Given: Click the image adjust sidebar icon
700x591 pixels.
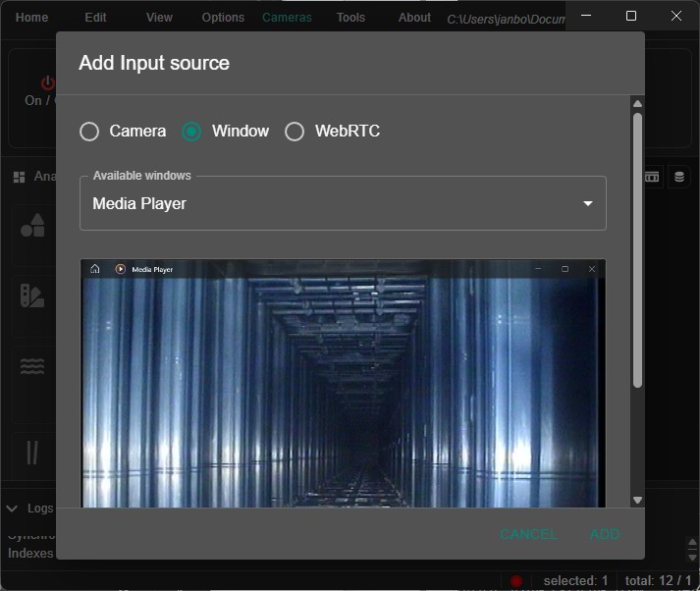Looking at the screenshot, I should pos(32,295).
